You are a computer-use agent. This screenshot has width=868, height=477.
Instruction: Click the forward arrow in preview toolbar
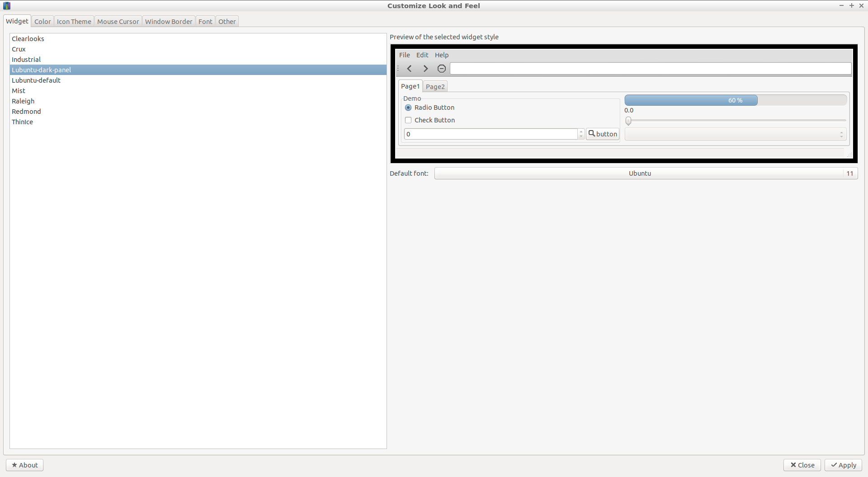click(425, 69)
